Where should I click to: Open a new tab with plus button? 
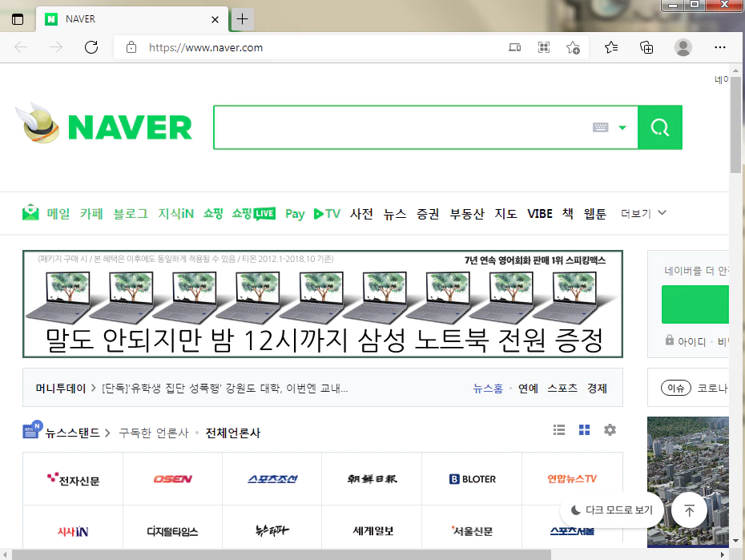(x=242, y=19)
